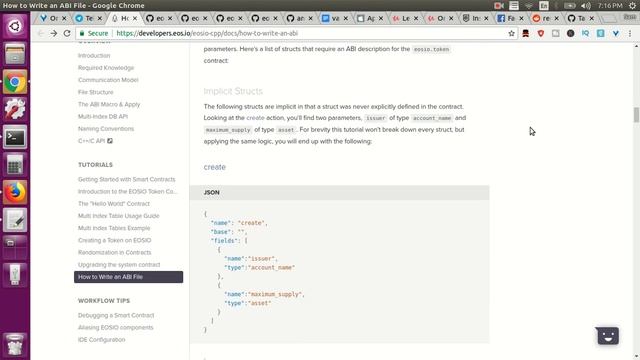The image size is (640, 360).
Task: Switch to the 'va' tab
Action: pos(335,18)
